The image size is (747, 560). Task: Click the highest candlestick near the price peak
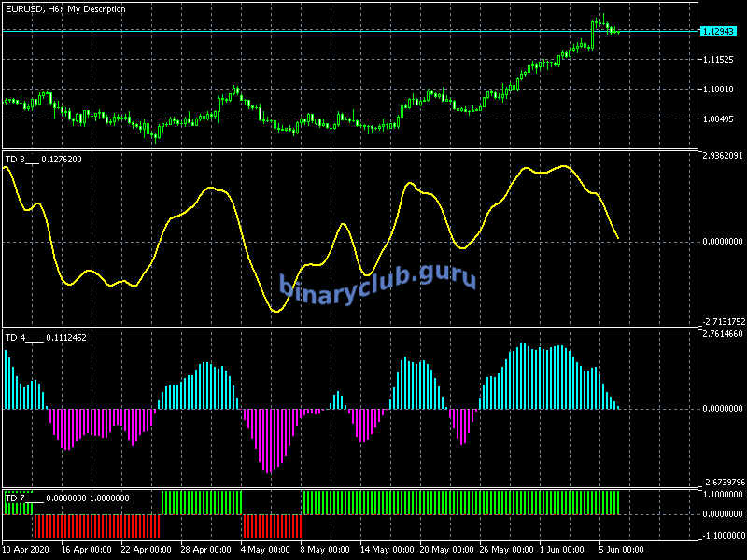pyautogui.click(x=602, y=19)
